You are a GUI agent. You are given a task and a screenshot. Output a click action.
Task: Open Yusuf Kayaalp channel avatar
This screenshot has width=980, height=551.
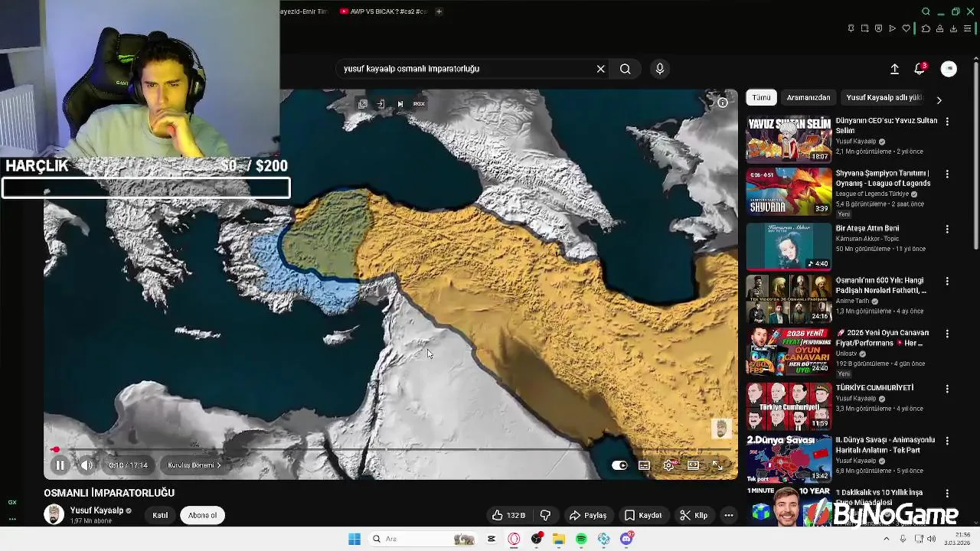pos(54,514)
